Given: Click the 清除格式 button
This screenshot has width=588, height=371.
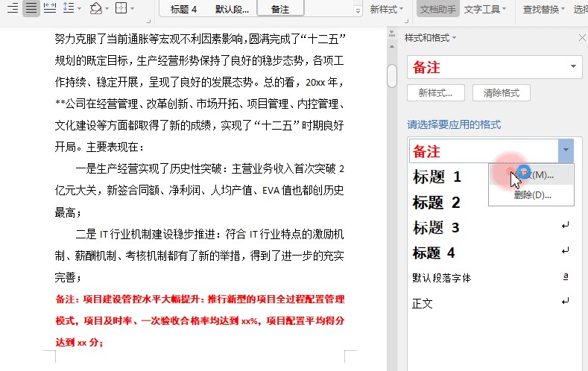Looking at the screenshot, I should 502,93.
